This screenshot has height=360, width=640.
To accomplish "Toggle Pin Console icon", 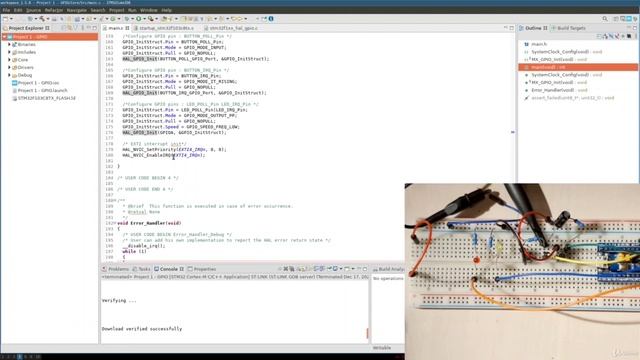I will coord(329,269).
